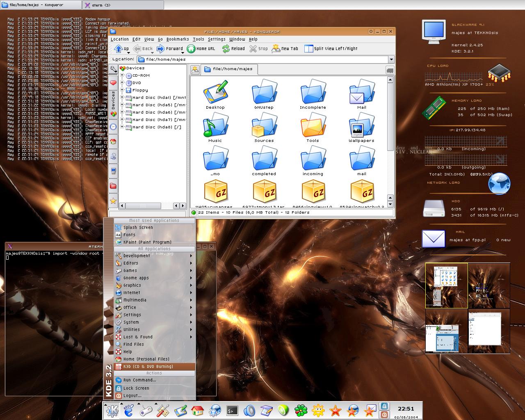
Task: Expand the Floppy tree node
Action: tap(122, 90)
